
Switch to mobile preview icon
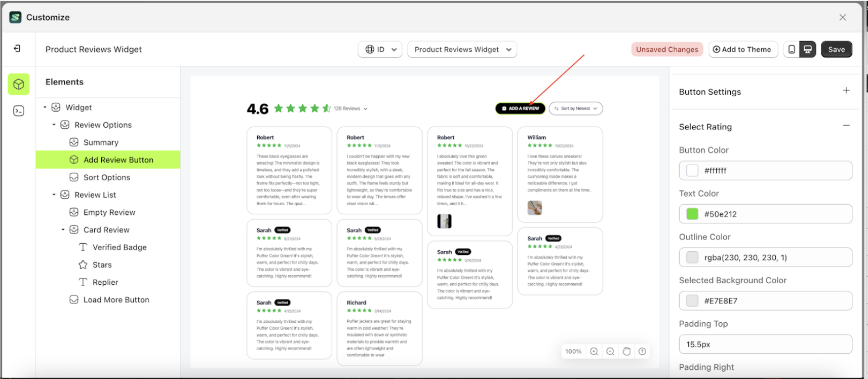[x=792, y=49]
